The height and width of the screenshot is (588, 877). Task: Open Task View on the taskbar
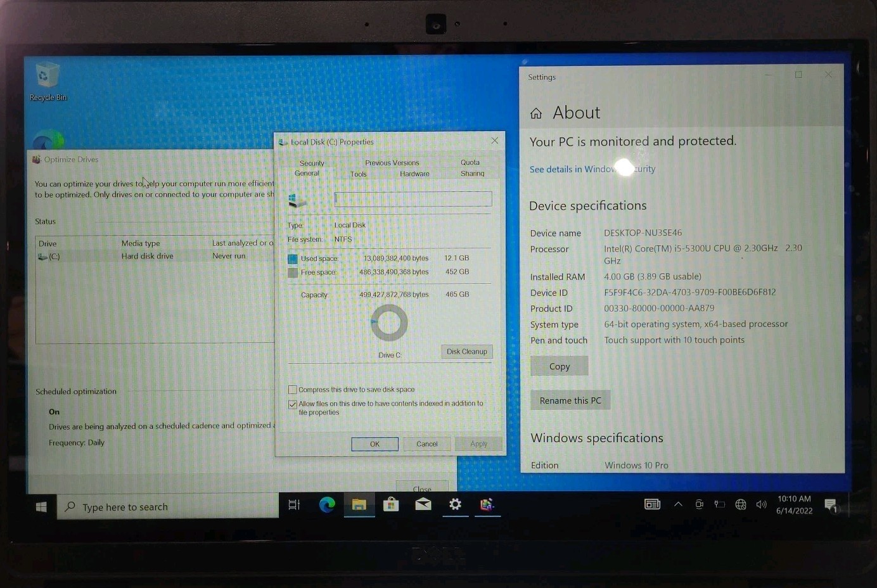pos(294,505)
